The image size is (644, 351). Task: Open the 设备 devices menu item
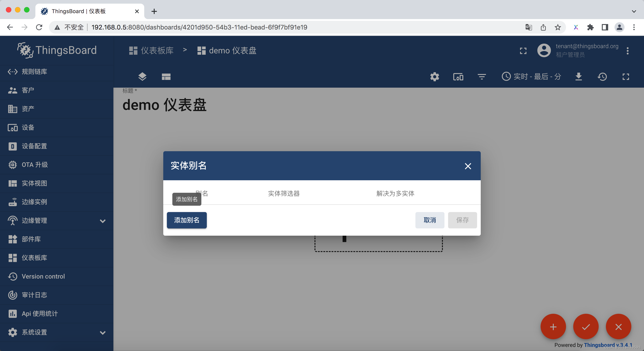[56, 127]
